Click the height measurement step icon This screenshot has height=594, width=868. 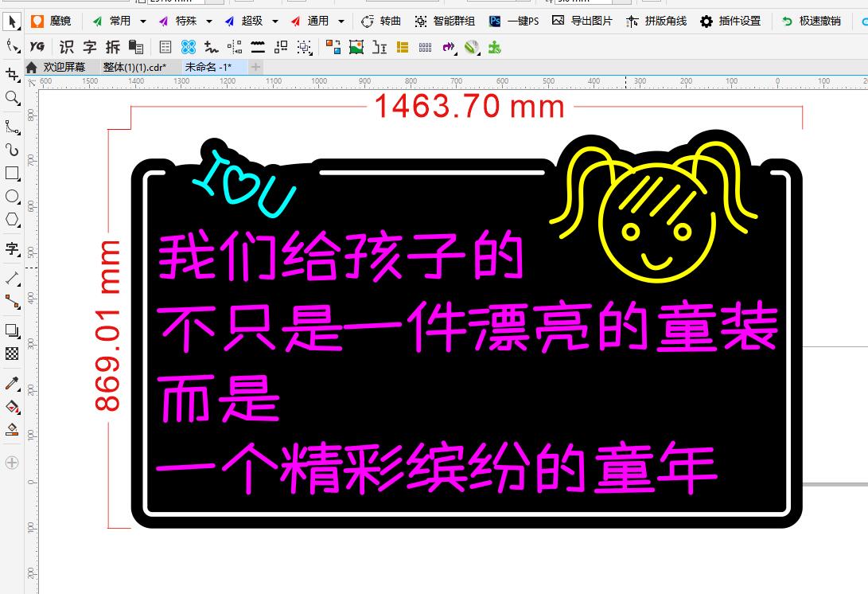click(x=380, y=47)
